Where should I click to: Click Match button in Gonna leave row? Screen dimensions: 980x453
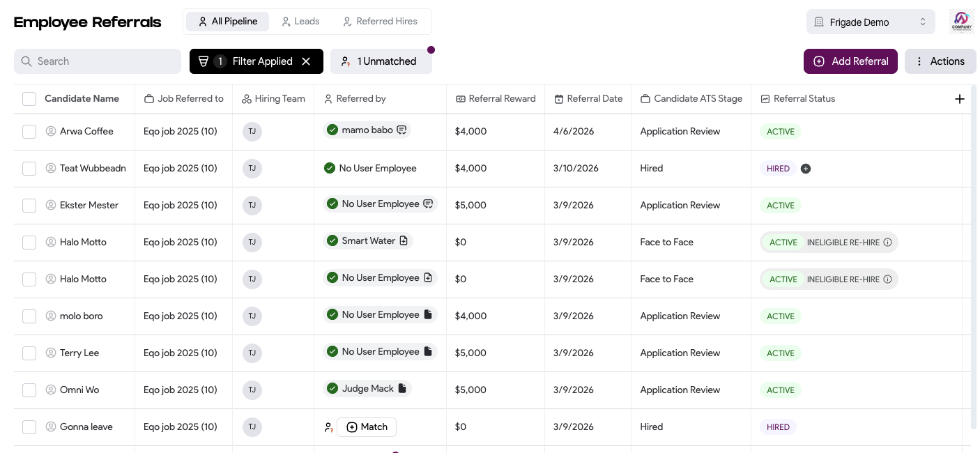point(367,427)
